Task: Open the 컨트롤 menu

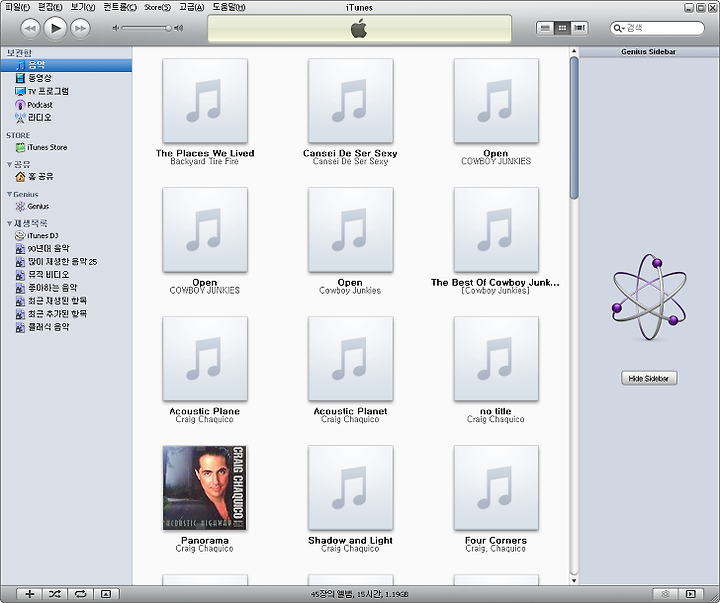Action: point(120,7)
